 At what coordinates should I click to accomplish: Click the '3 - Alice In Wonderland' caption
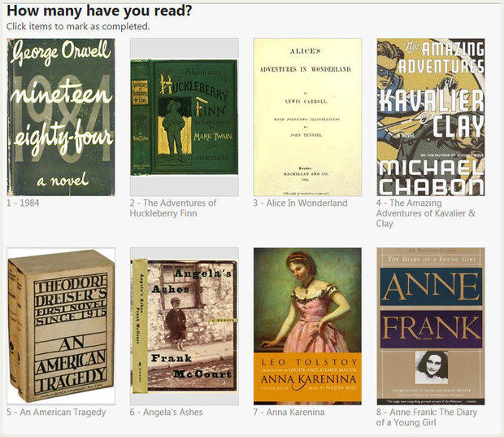300,203
